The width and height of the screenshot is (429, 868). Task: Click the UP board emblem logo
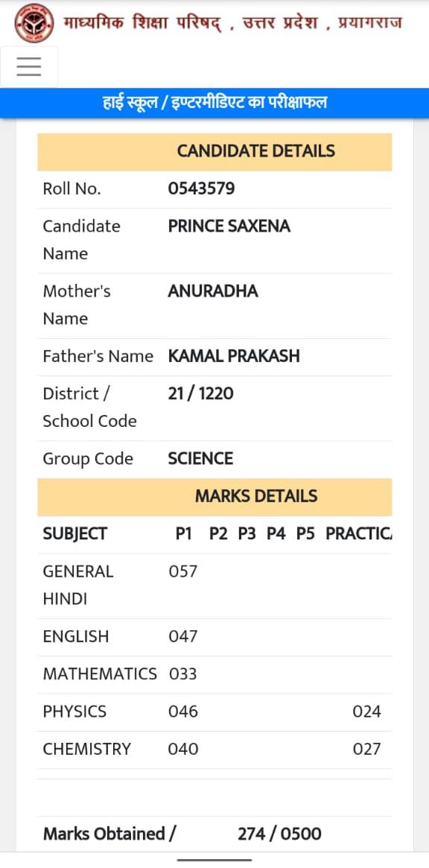point(34,23)
